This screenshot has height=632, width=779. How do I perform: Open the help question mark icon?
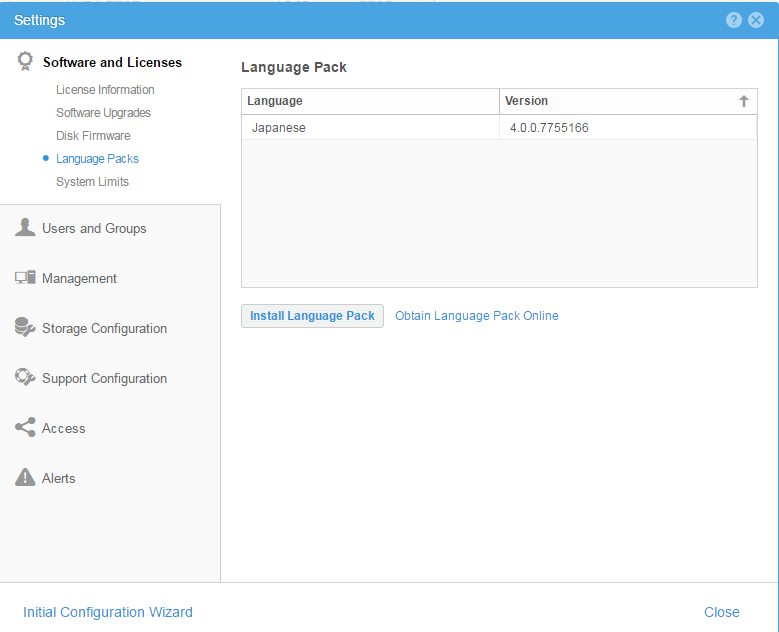pos(733,20)
